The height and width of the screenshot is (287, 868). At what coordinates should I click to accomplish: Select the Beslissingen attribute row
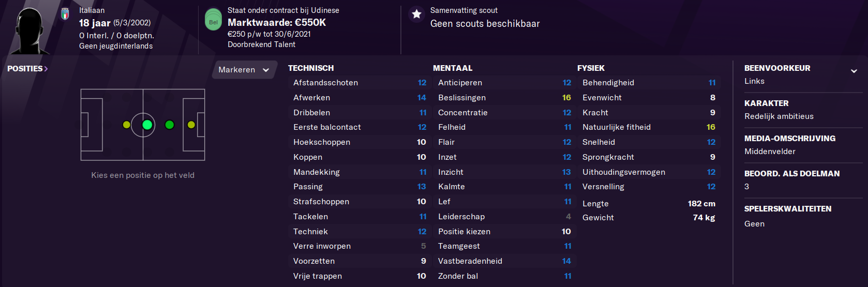(504, 98)
